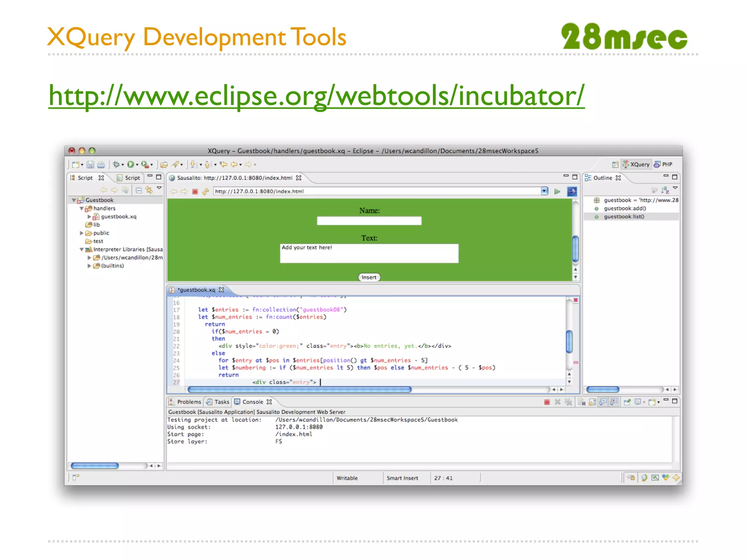The width and height of the screenshot is (747, 560).
Task: Toggle Scroll Lock in Console toolbar
Action: 592,402
